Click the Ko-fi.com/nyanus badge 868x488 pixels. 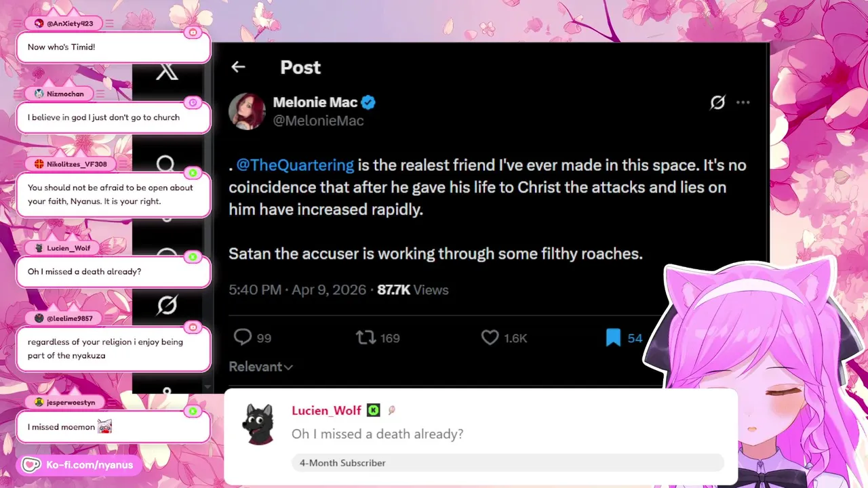pyautogui.click(x=77, y=465)
